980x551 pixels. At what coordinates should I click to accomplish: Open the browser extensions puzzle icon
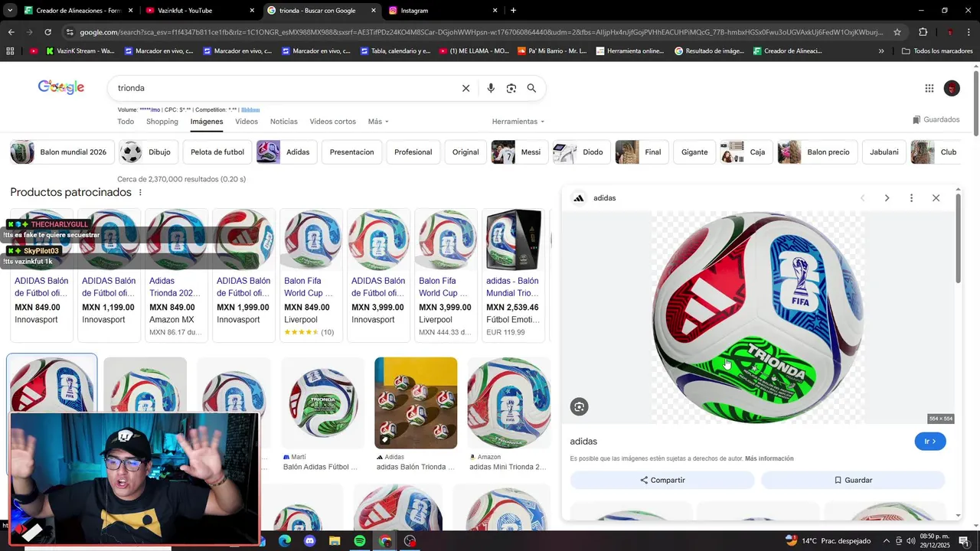click(923, 32)
